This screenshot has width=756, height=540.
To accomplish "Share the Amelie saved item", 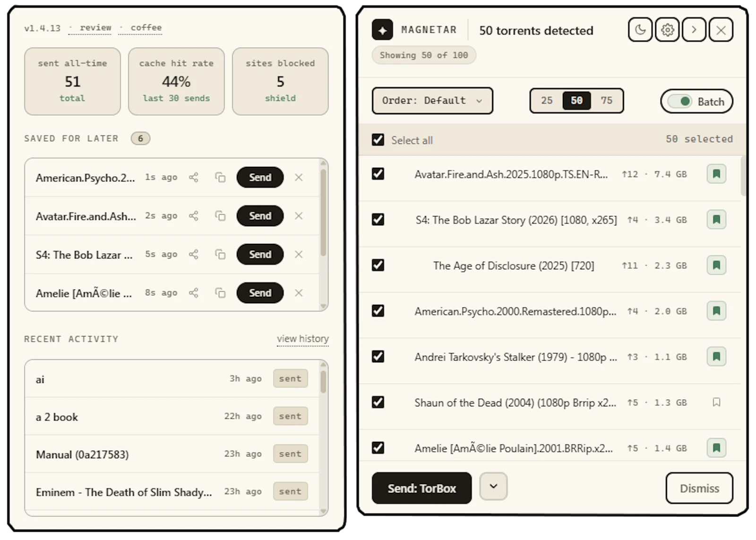I will tap(193, 293).
